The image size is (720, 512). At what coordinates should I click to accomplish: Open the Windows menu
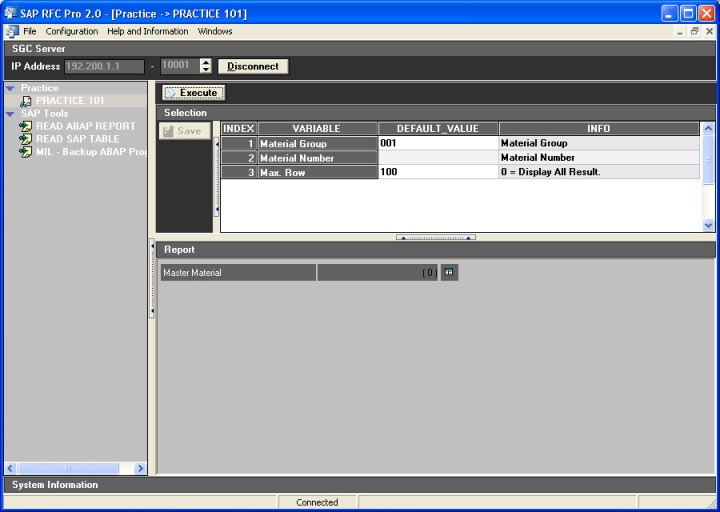tap(215, 31)
